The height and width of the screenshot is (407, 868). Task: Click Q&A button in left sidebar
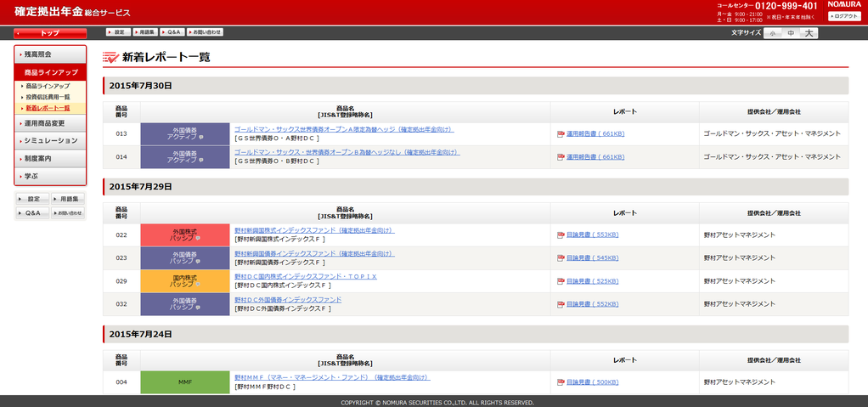click(32, 213)
